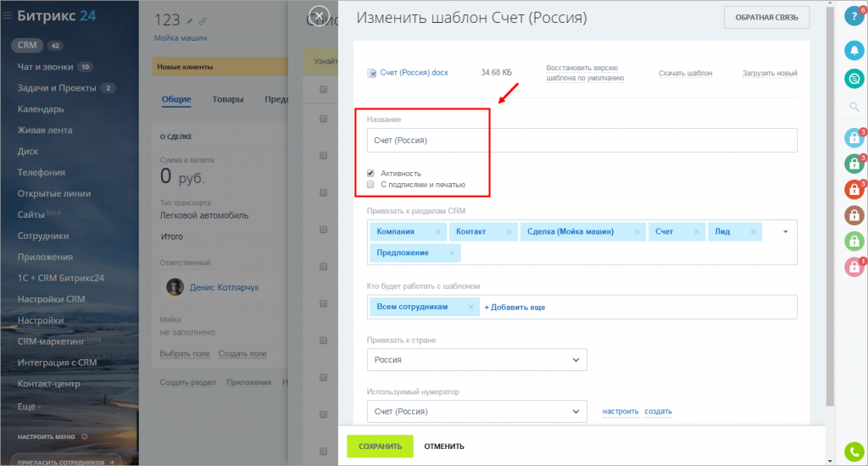Close the template editor slider panel
This screenshot has height=466, width=868.
320,16
